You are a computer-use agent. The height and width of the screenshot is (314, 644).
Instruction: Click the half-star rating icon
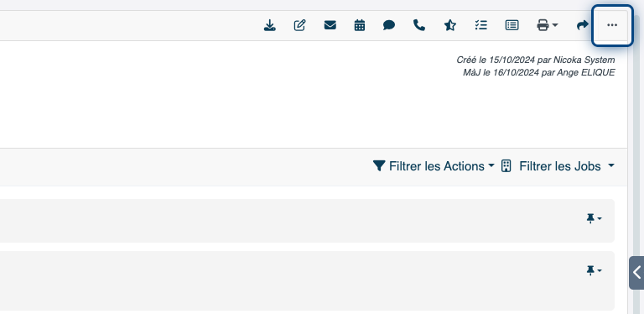click(450, 25)
